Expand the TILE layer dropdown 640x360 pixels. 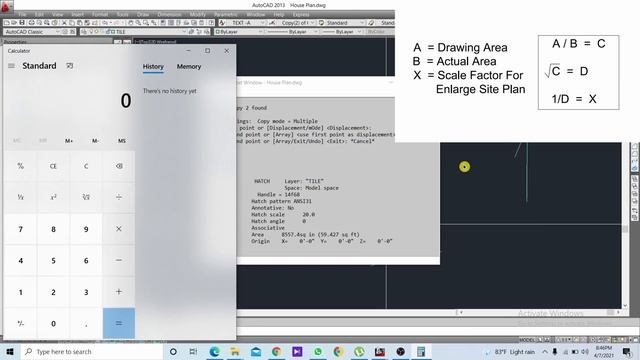coord(184,31)
